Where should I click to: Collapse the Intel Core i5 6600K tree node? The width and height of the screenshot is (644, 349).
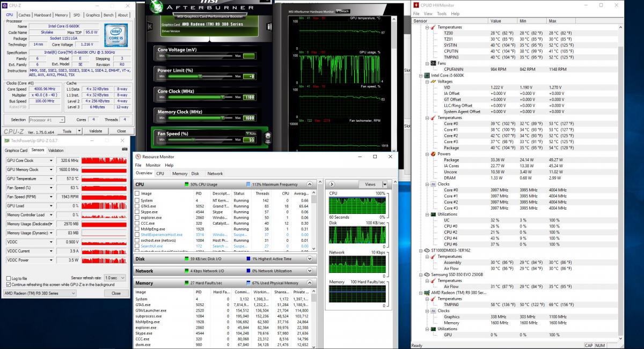click(420, 75)
